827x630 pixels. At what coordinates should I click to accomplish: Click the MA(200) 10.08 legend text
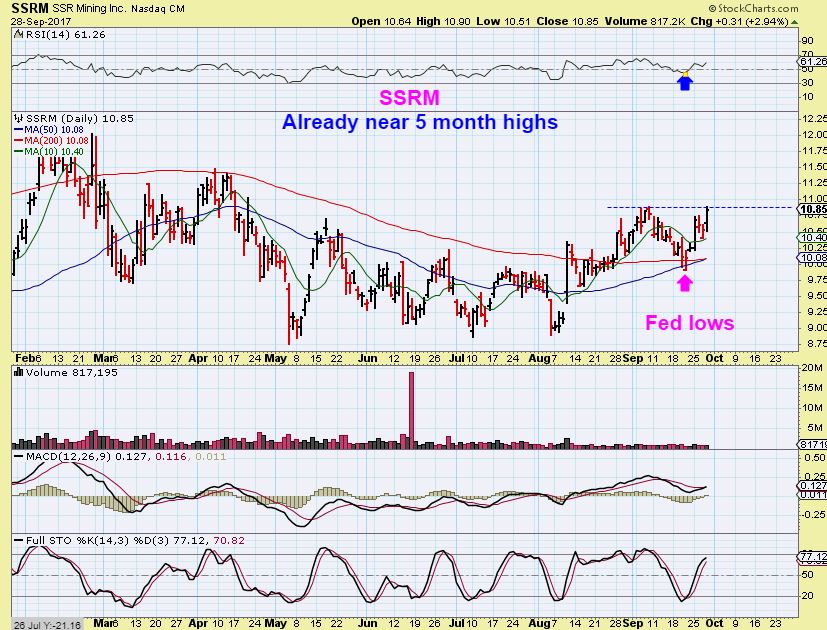(x=56, y=140)
